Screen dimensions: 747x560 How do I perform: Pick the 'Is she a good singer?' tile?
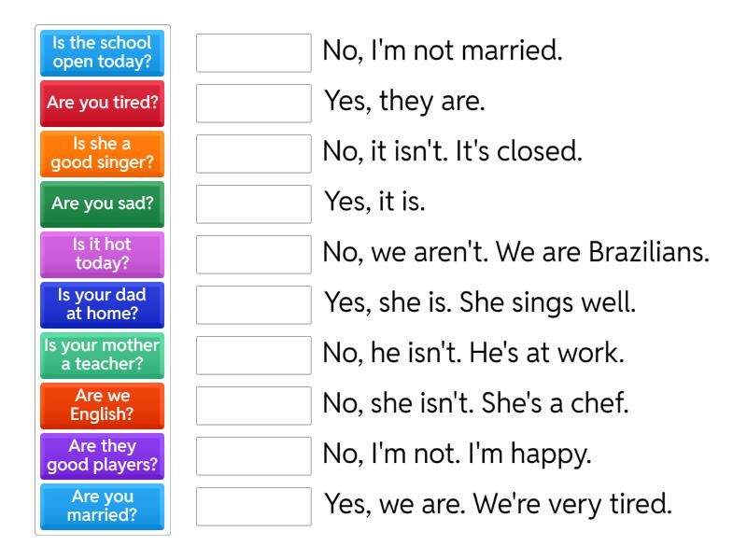click(x=103, y=154)
